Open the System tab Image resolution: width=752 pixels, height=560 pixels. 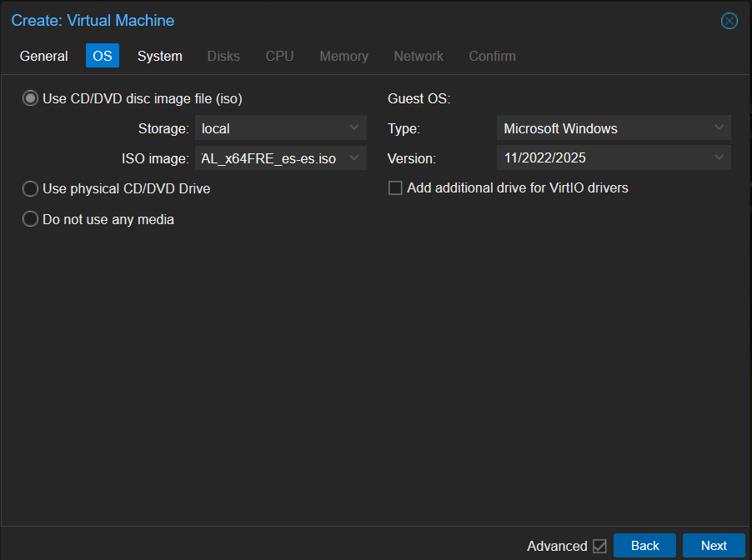coord(159,57)
